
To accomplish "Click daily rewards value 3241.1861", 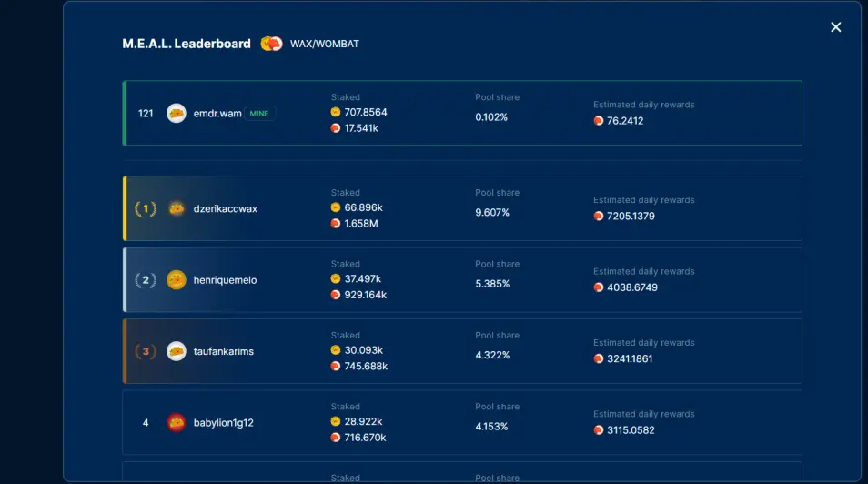I will tap(630, 358).
